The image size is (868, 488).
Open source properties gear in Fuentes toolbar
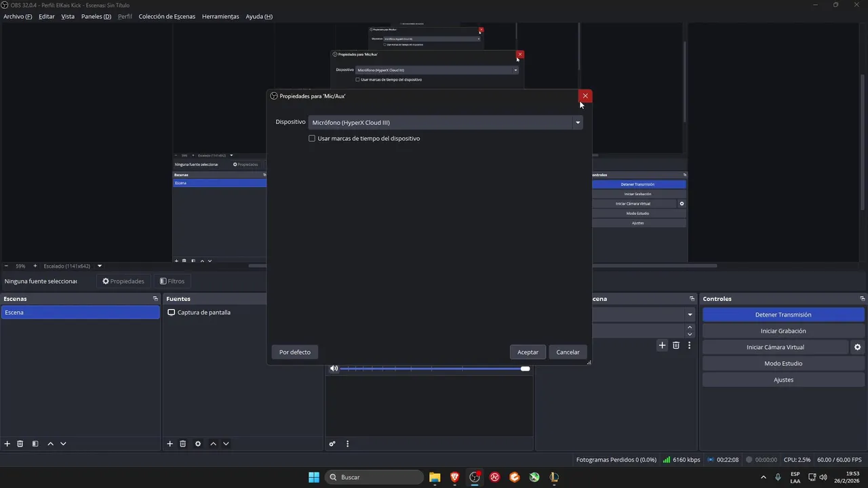tap(198, 444)
